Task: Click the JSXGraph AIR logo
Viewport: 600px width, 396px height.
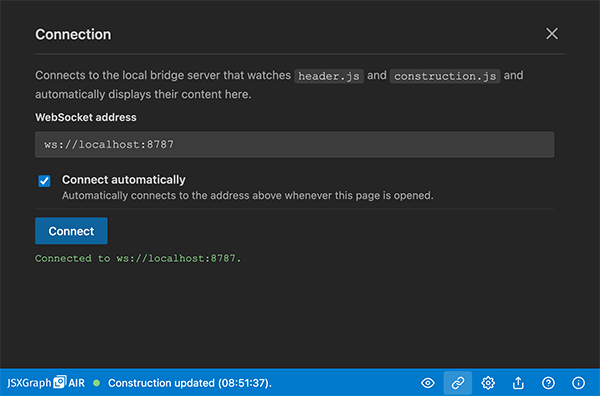Action: [46, 383]
